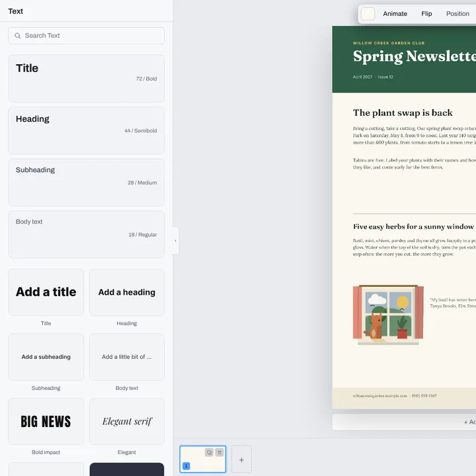Select the 'Bring a cutting, take a cutting' paragraph
The image size is (476, 476).
click(415, 136)
